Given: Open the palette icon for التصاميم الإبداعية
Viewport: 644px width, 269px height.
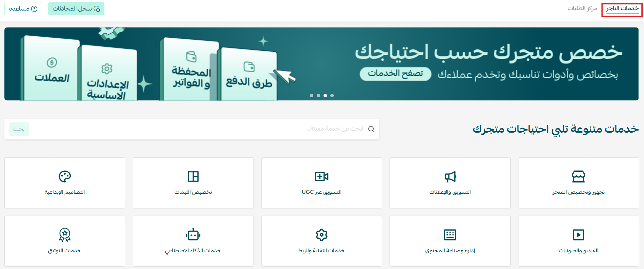Looking at the screenshot, I should click(65, 176).
